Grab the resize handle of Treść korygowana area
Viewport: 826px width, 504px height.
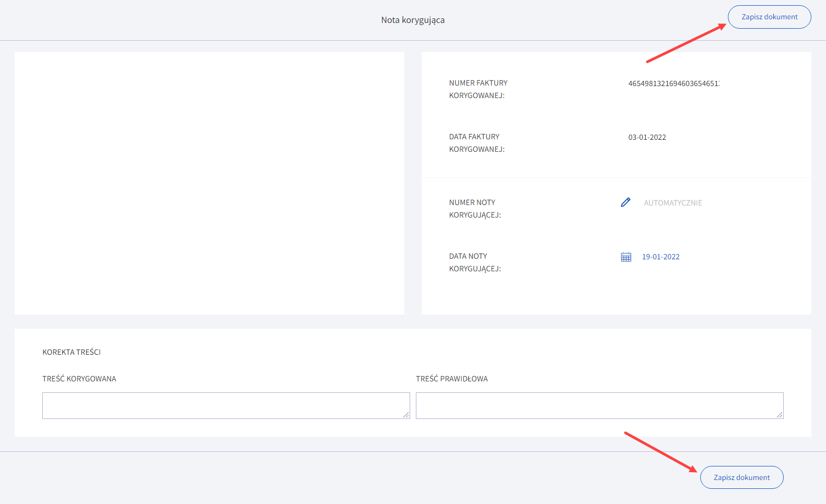pyautogui.click(x=406, y=415)
